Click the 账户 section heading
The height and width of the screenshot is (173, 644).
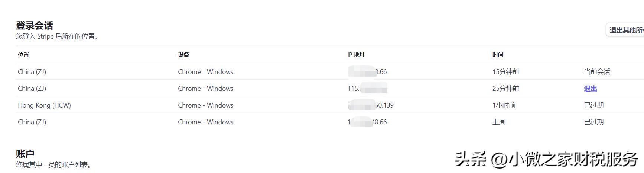point(25,154)
